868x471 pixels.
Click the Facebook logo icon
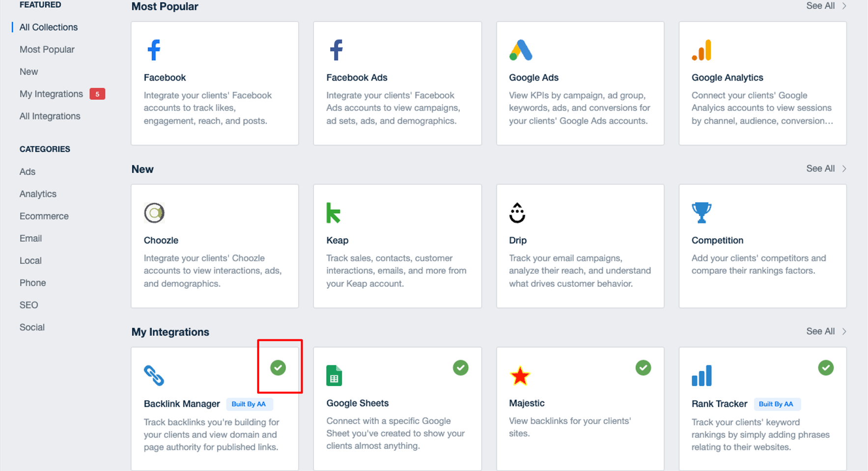point(154,50)
